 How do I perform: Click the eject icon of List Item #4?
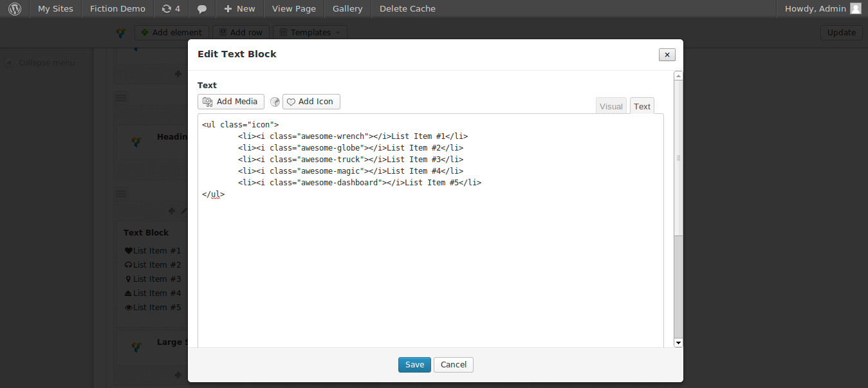coord(128,293)
